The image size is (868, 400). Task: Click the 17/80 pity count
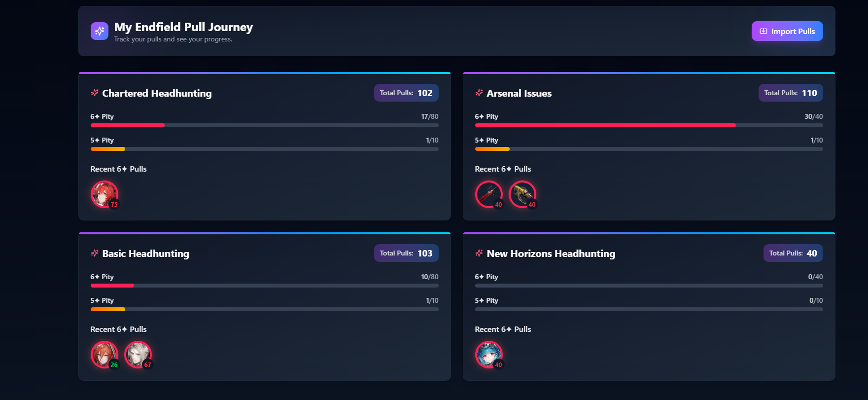pyautogui.click(x=430, y=116)
